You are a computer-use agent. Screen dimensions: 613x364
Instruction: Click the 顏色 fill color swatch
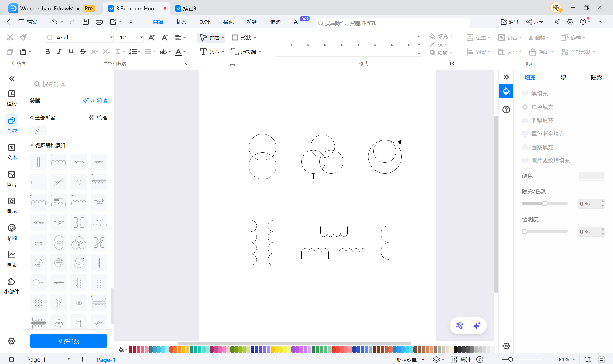coord(591,176)
